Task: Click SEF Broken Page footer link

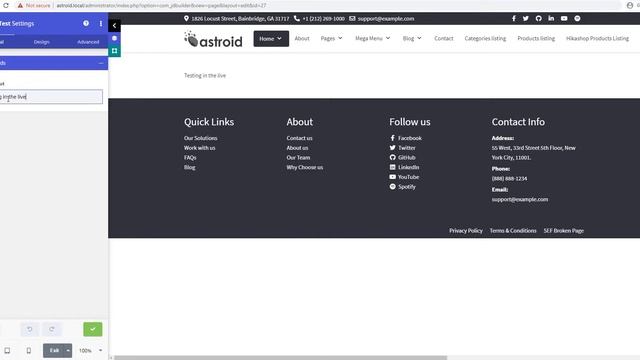Action: click(x=563, y=231)
